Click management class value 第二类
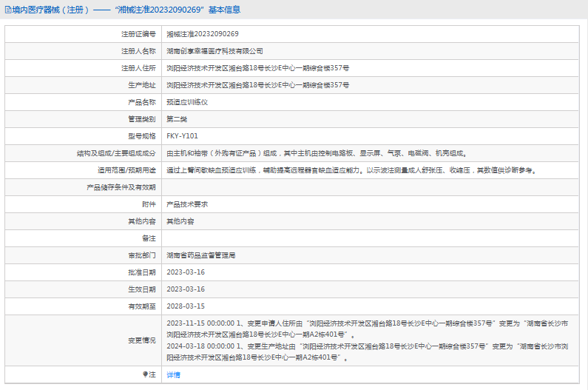 (177, 119)
